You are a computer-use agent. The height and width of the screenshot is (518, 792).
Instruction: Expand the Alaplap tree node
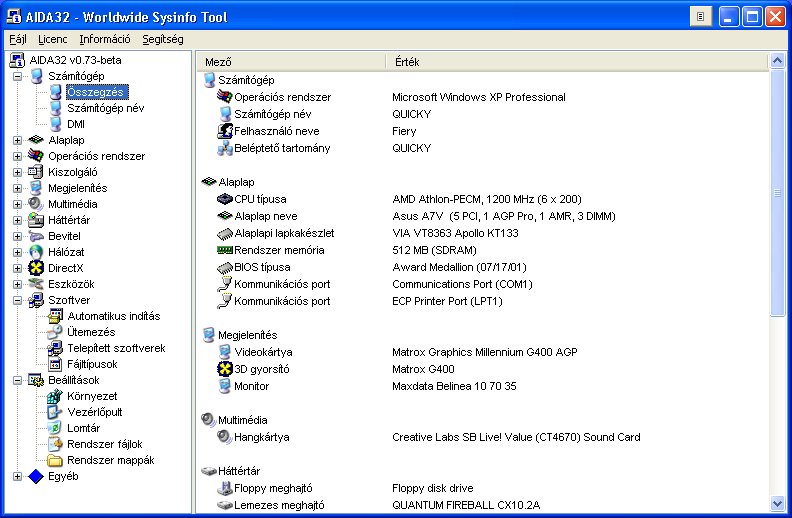18,140
